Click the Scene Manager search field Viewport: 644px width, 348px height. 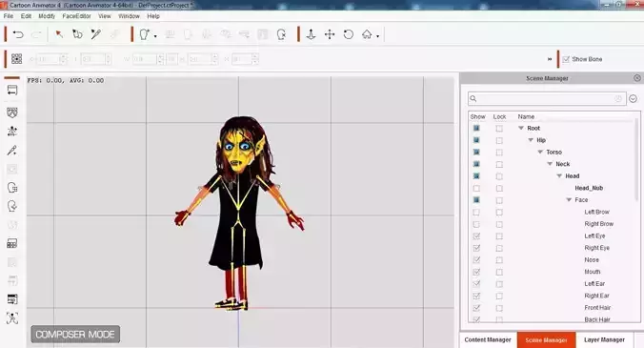pos(547,98)
